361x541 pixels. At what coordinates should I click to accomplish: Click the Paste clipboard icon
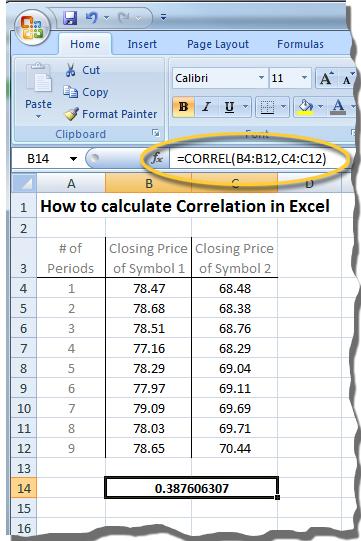(x=39, y=79)
